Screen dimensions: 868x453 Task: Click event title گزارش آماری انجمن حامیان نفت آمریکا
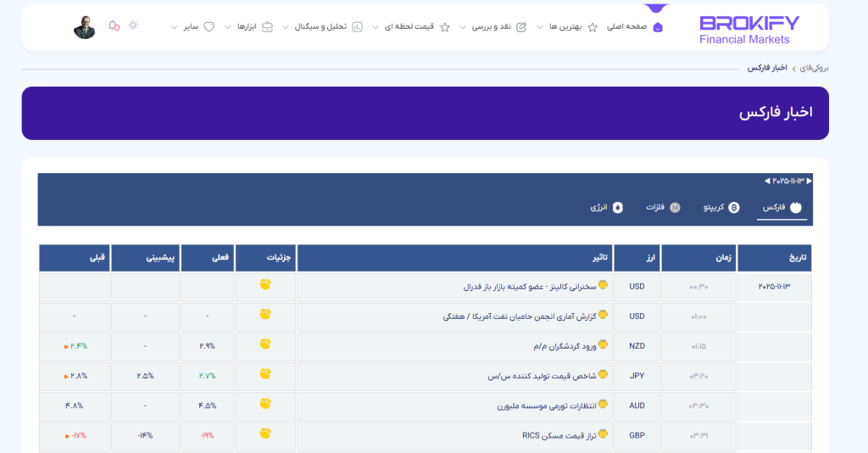[520, 316]
